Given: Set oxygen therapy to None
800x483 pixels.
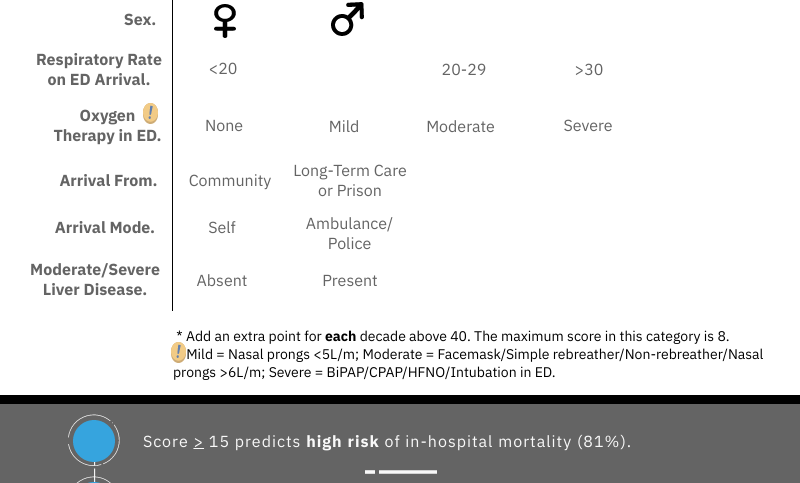Looking at the screenshot, I should [224, 126].
